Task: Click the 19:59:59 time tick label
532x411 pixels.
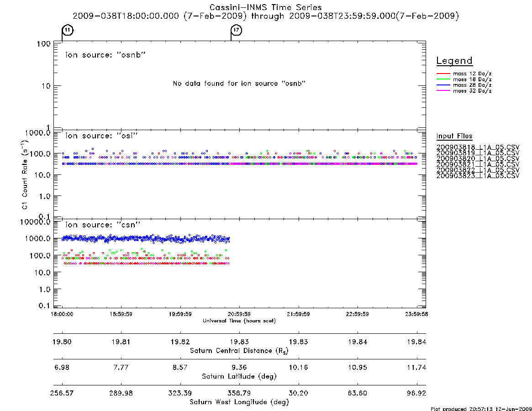Action: pos(180,314)
